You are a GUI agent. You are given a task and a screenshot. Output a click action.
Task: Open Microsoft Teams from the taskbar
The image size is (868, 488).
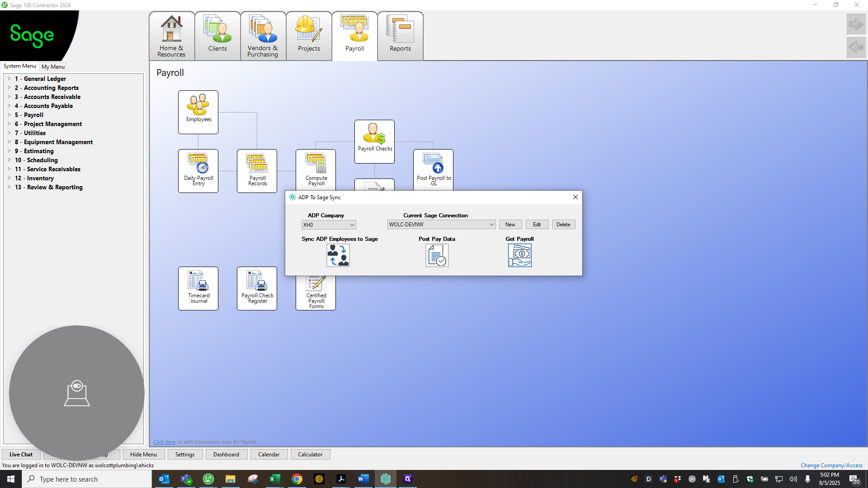pyautogui.click(x=186, y=479)
